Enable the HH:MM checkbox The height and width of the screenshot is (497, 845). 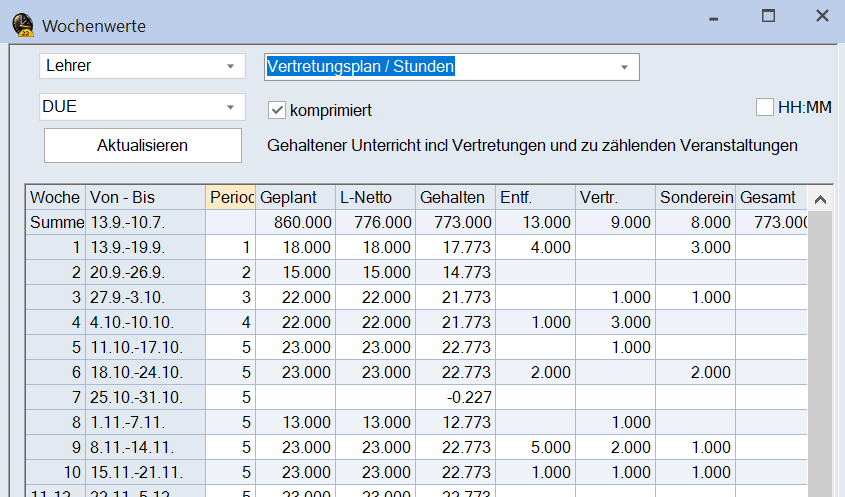pyautogui.click(x=765, y=107)
